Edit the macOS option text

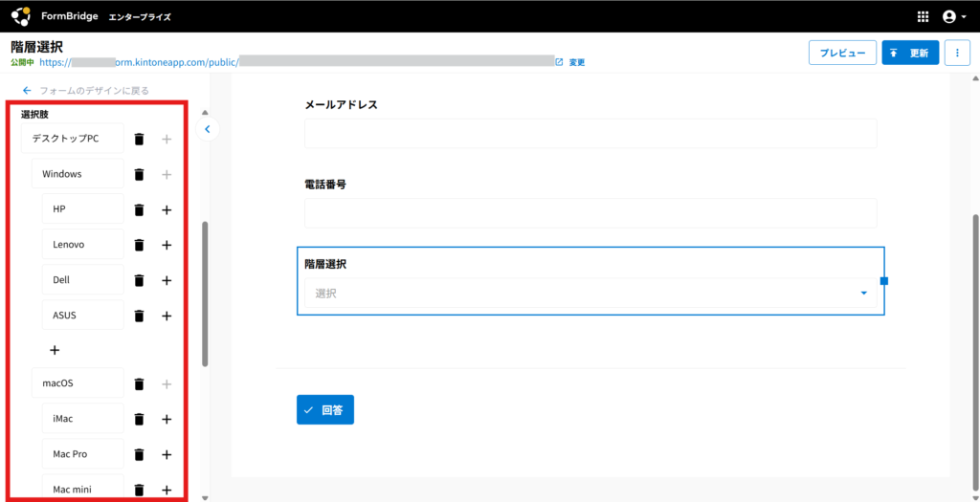pyautogui.click(x=78, y=383)
